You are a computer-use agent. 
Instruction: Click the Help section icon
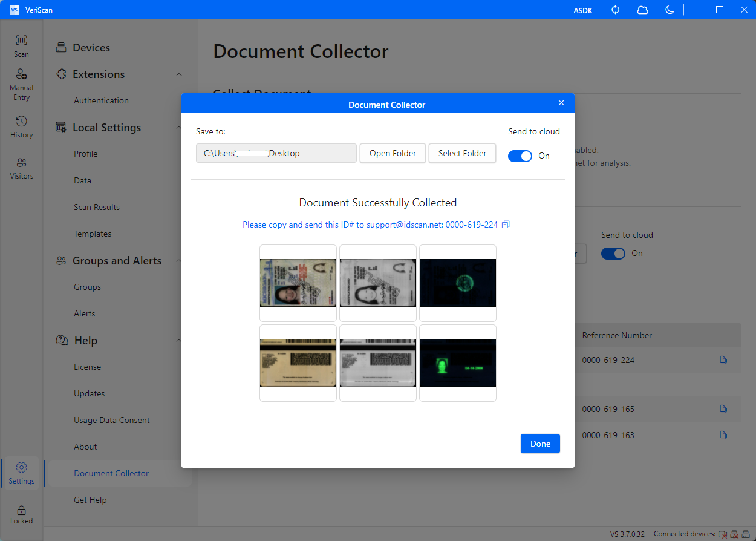(x=62, y=340)
